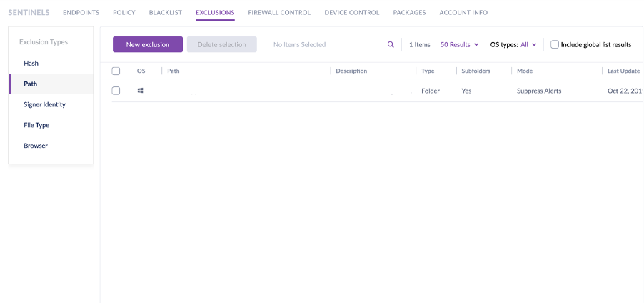This screenshot has width=644, height=303.
Task: Click the Folder type cell
Action: [431, 91]
